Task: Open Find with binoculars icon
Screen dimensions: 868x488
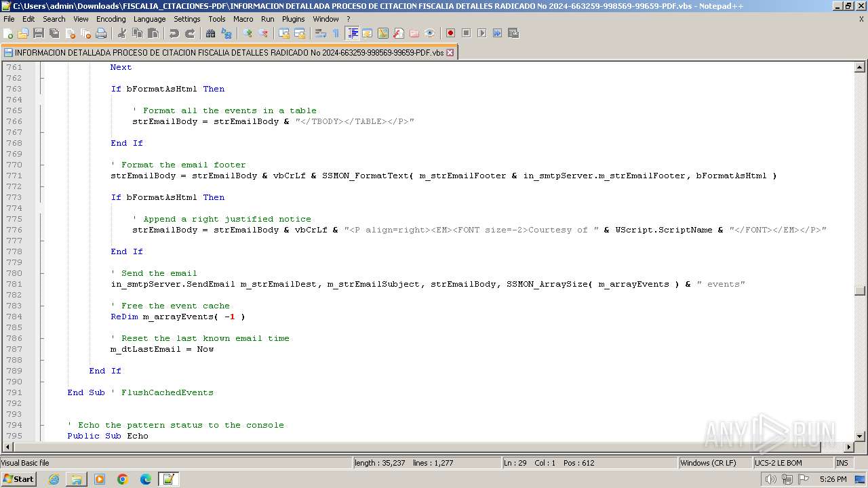Action: tap(211, 33)
